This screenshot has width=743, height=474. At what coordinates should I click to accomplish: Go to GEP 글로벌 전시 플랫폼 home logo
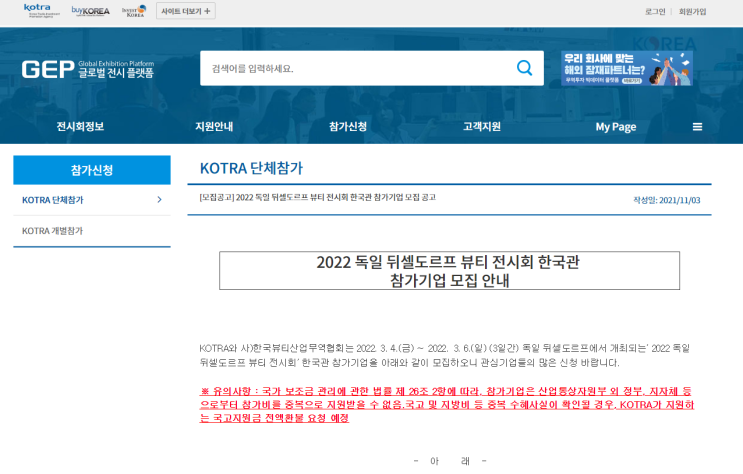point(88,69)
